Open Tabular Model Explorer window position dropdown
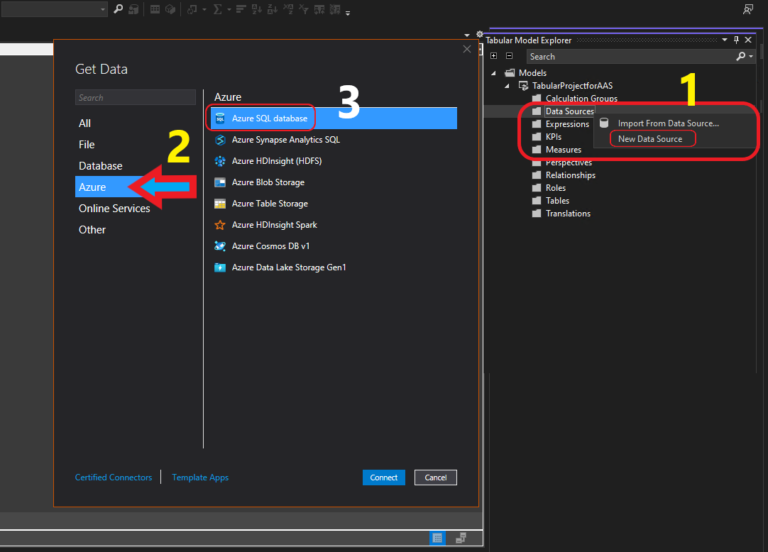 pos(724,40)
